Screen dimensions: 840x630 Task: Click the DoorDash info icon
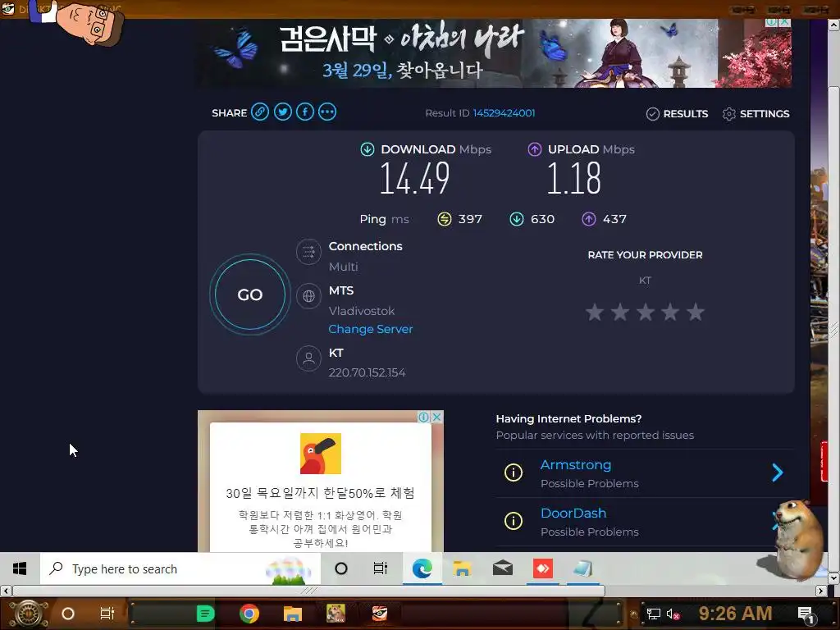click(514, 521)
